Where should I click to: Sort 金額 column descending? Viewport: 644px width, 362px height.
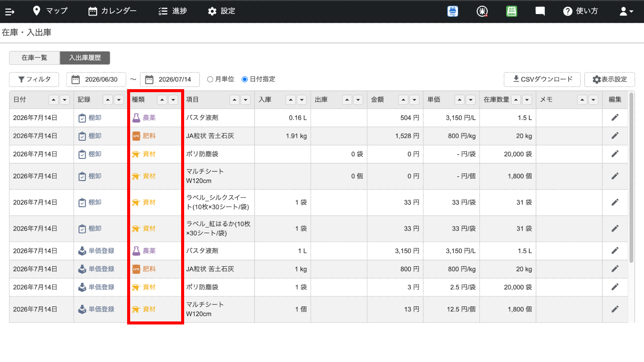pyautogui.click(x=414, y=100)
